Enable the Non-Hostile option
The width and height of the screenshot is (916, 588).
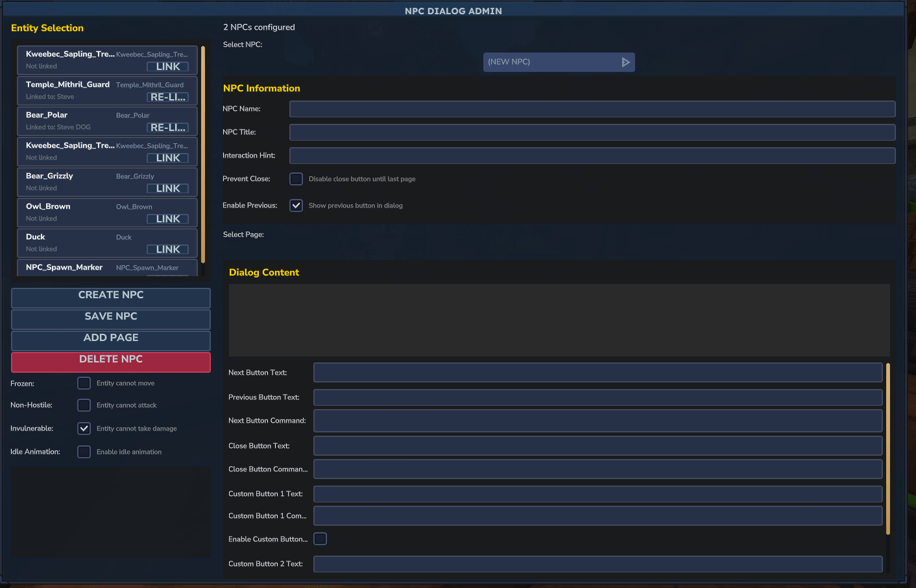tap(84, 405)
